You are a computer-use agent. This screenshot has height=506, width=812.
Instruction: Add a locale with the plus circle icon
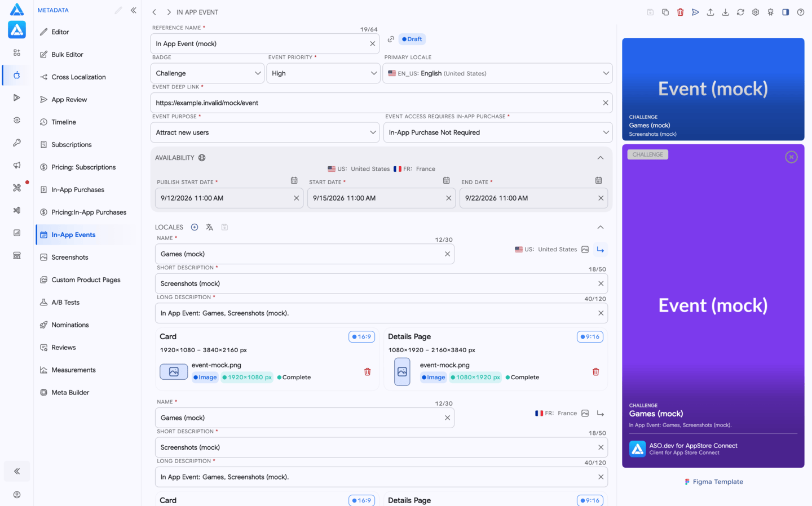(x=195, y=227)
